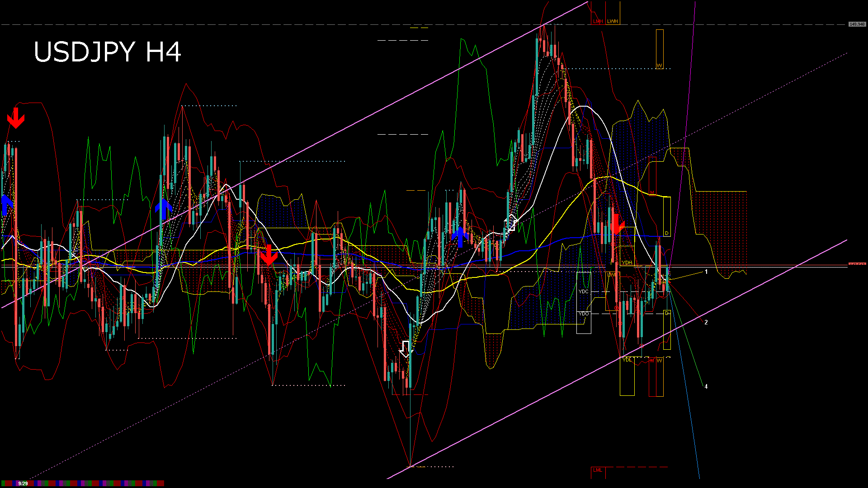Click the blue up arrow below the white hollow up arrow
Image resolution: width=868 pixels, height=488 pixels.
(x=460, y=237)
